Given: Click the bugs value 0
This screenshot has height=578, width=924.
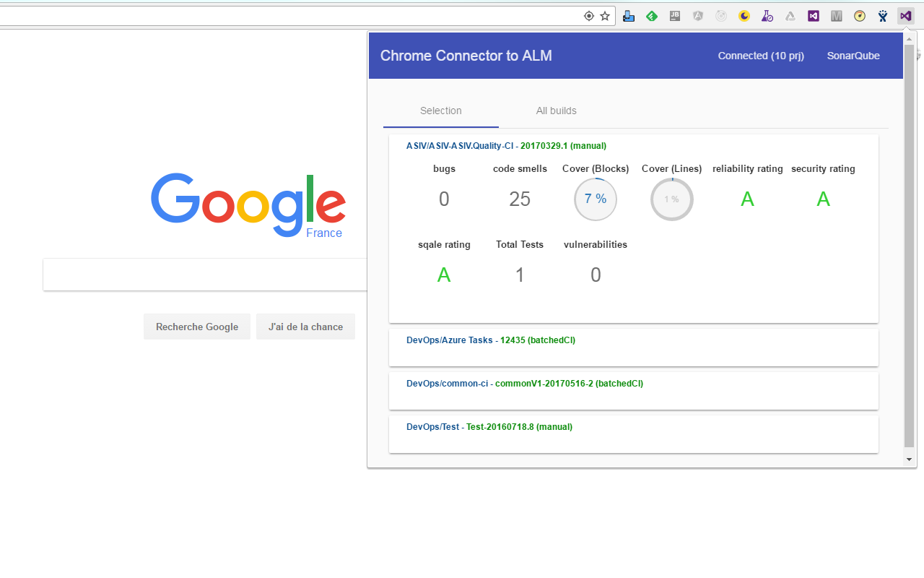Looking at the screenshot, I should click(444, 199).
